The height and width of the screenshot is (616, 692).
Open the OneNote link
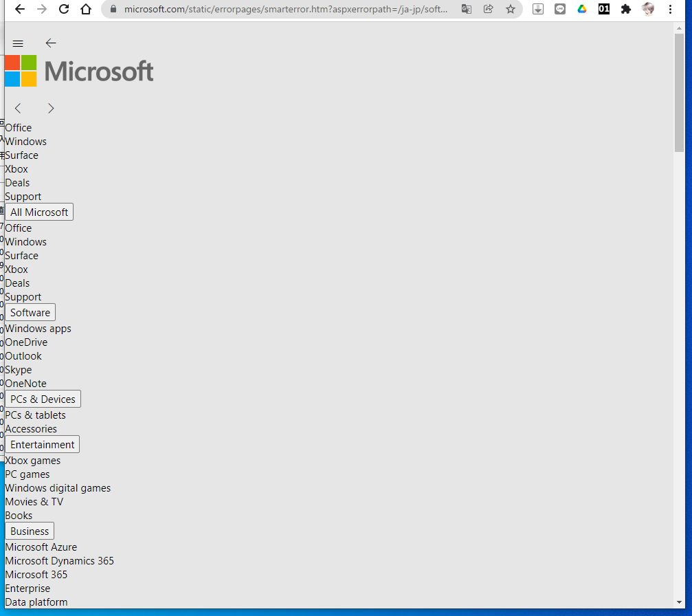[x=25, y=384]
